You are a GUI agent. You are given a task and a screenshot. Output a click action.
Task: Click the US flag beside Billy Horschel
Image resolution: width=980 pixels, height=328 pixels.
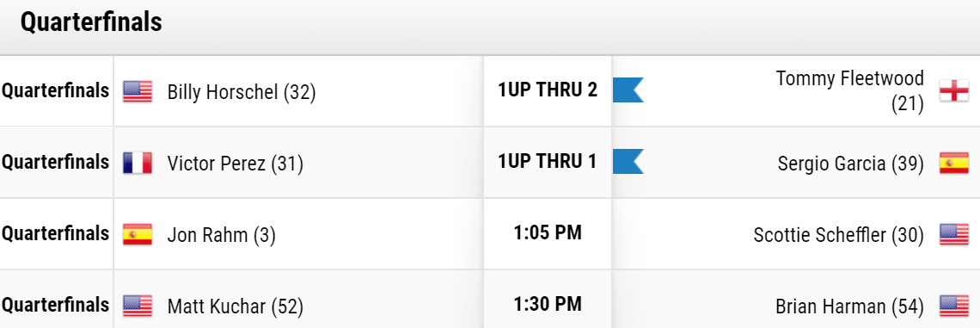tap(138, 91)
